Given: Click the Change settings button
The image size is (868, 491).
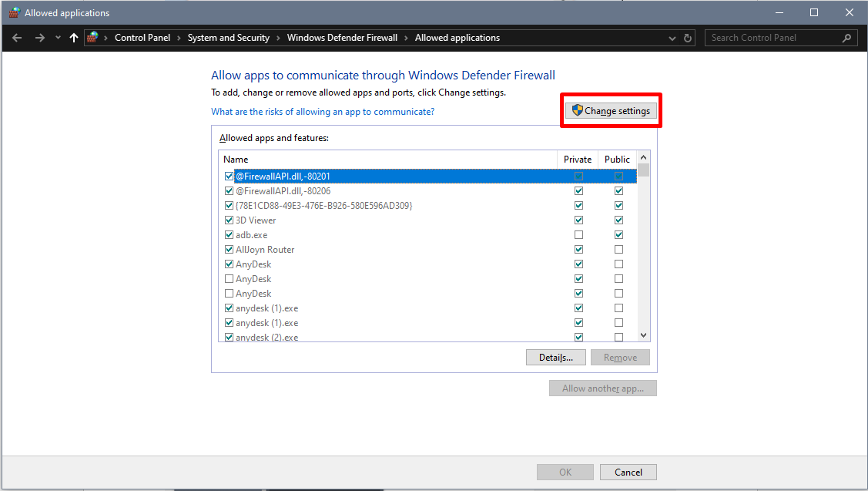Looking at the screenshot, I should [x=612, y=111].
